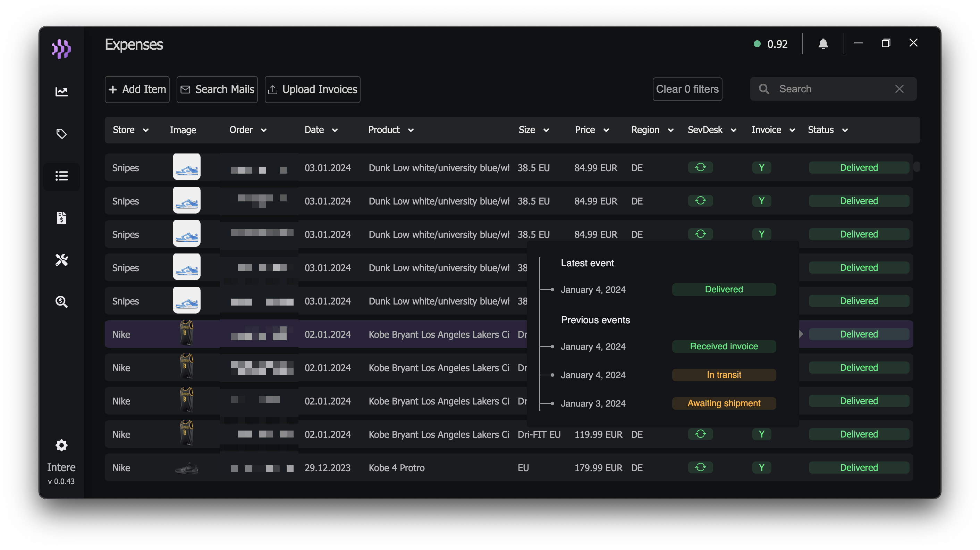Click the Latest event heading

coord(587,263)
